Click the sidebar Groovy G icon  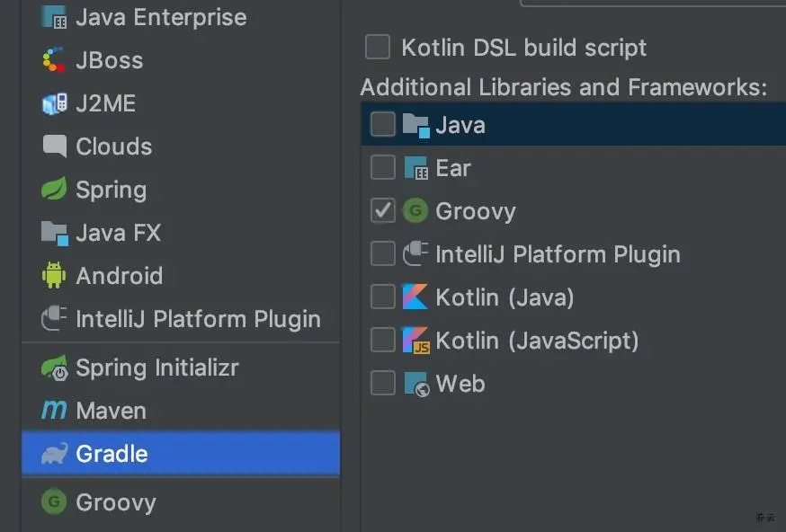(54, 501)
